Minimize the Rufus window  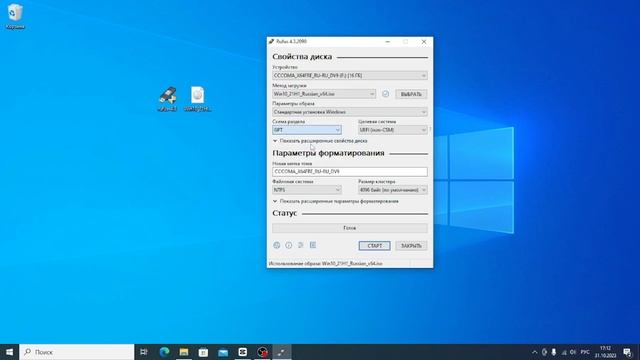click(x=388, y=42)
